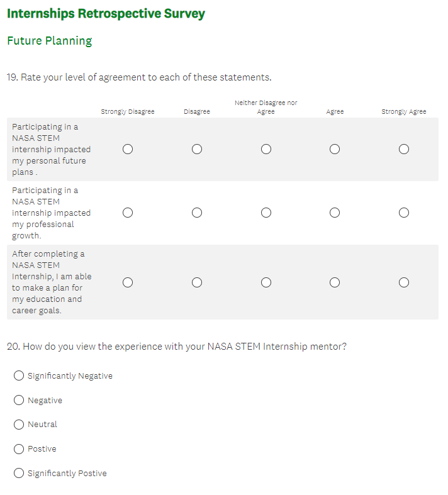
Task: Select Agree for education and career goals
Action: (x=335, y=282)
